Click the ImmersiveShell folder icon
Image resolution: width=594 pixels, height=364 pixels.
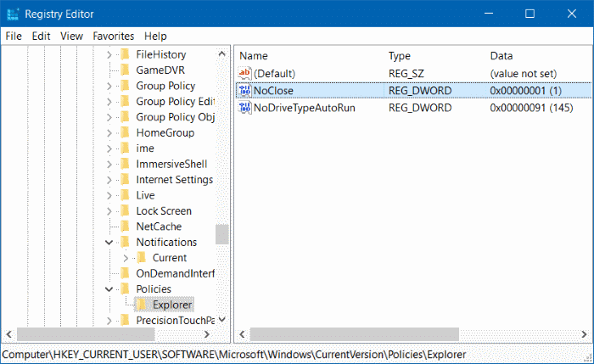point(125,164)
